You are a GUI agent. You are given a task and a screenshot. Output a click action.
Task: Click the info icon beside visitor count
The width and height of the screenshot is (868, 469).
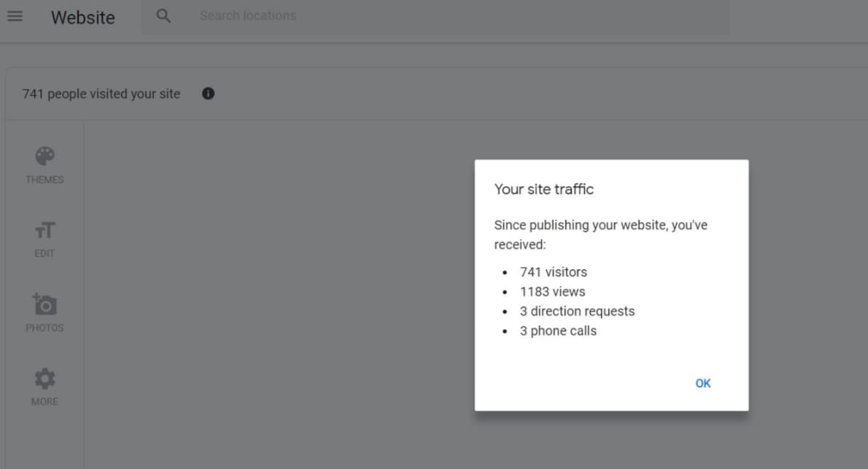[x=208, y=93]
